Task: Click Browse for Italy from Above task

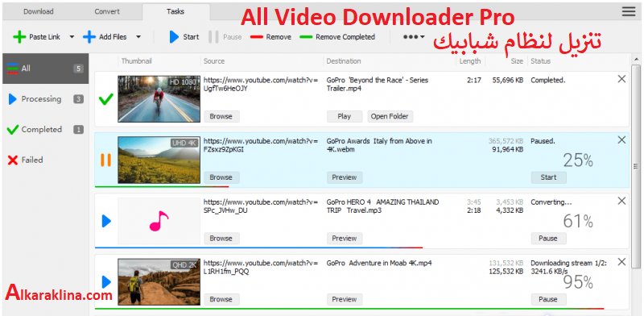Action: click(x=221, y=177)
